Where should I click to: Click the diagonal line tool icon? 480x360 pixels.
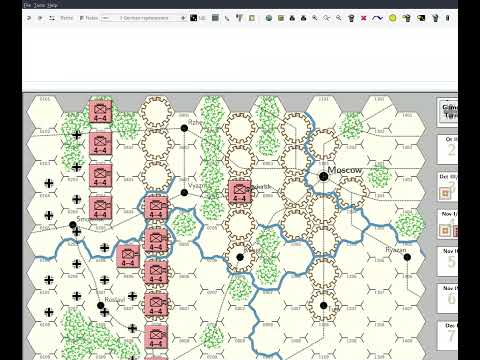pyautogui.click(x=227, y=18)
